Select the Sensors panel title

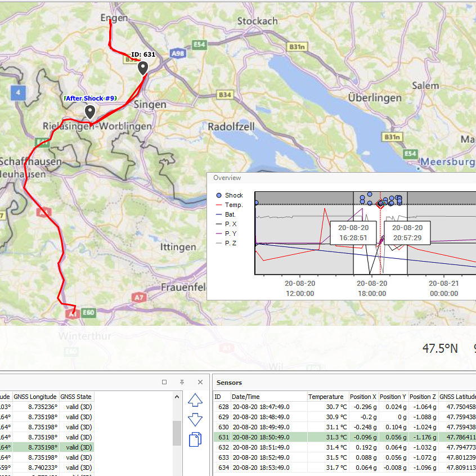pos(229,383)
